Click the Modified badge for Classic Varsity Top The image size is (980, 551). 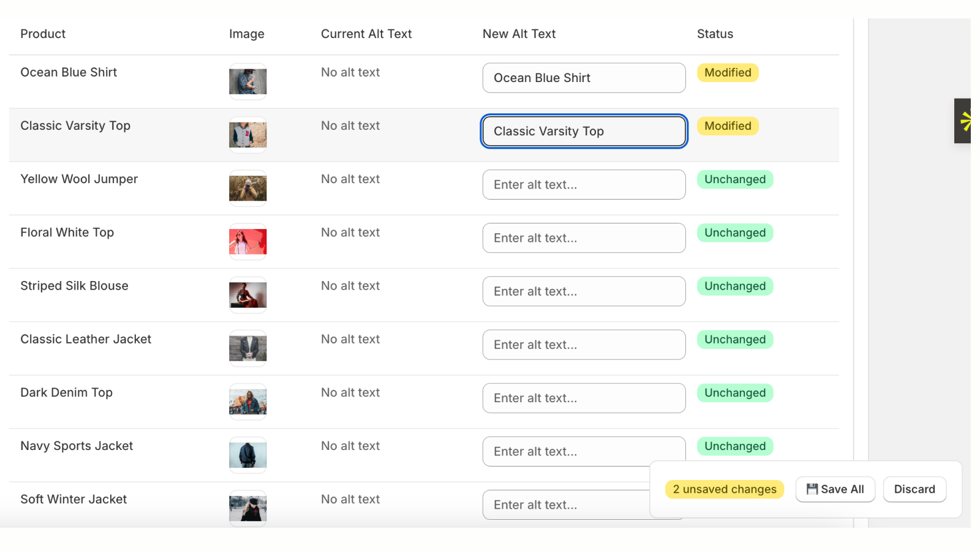point(728,126)
